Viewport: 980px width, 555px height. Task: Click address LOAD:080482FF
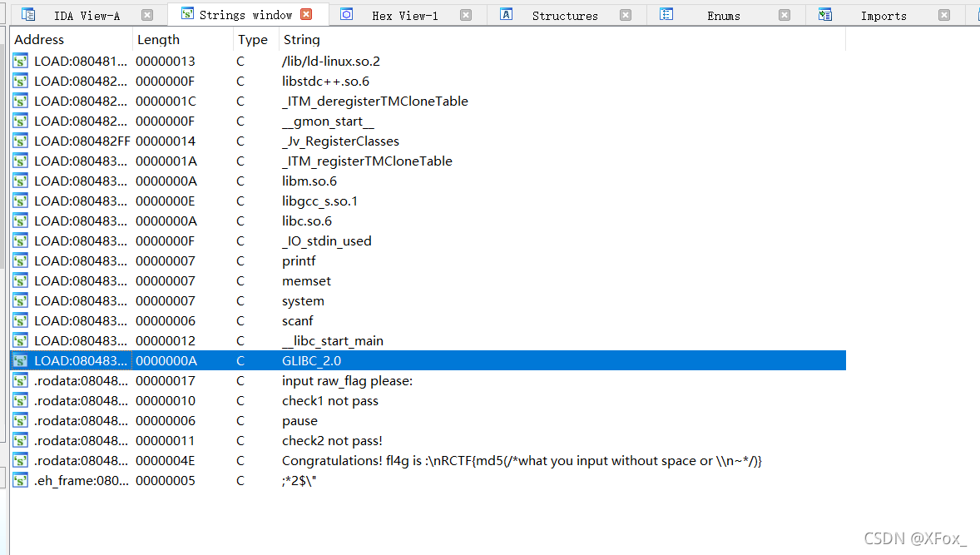pyautogui.click(x=82, y=141)
